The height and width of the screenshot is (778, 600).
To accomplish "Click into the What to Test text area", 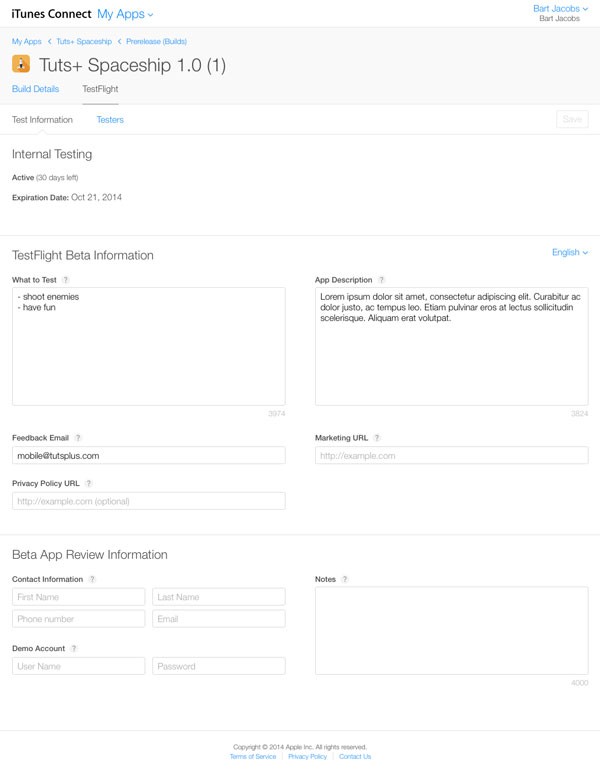I will (149, 346).
